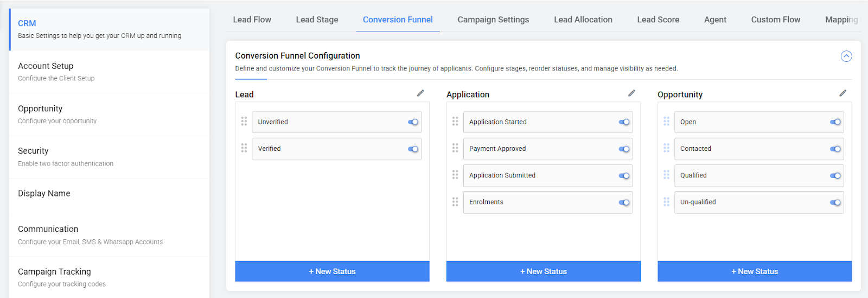Disable the Verified status toggle

coord(413,149)
